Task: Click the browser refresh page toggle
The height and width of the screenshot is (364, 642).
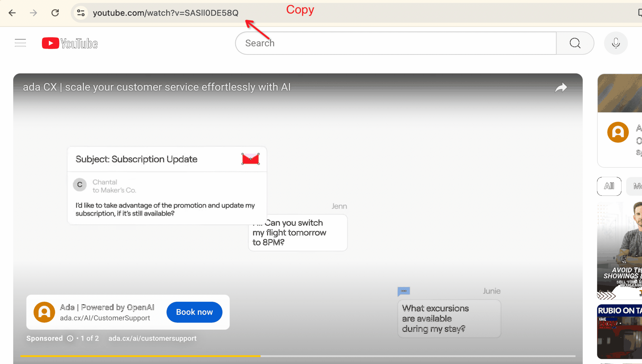Action: [55, 13]
